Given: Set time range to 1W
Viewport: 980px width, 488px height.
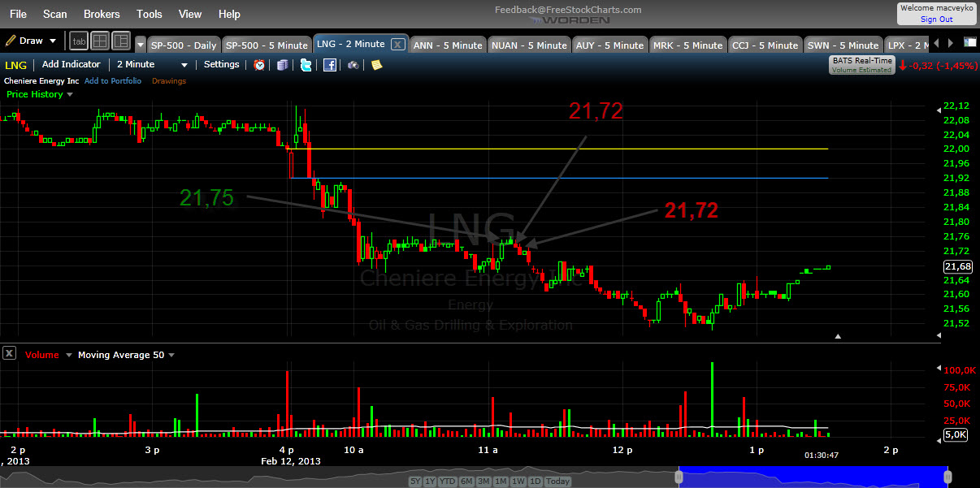Looking at the screenshot, I should click(517, 482).
